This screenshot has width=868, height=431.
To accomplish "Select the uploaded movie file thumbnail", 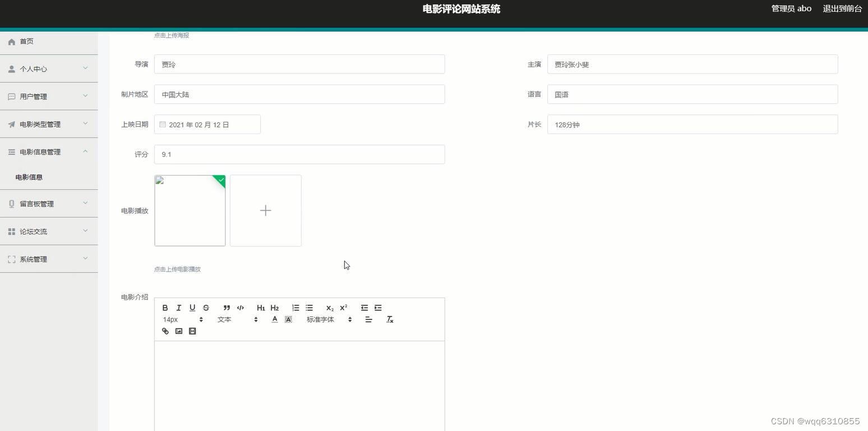I will (190, 210).
